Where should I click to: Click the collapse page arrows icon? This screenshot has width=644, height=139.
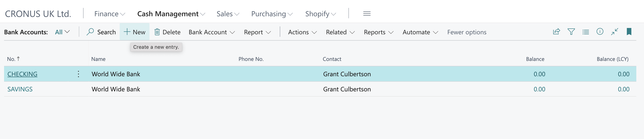(614, 32)
